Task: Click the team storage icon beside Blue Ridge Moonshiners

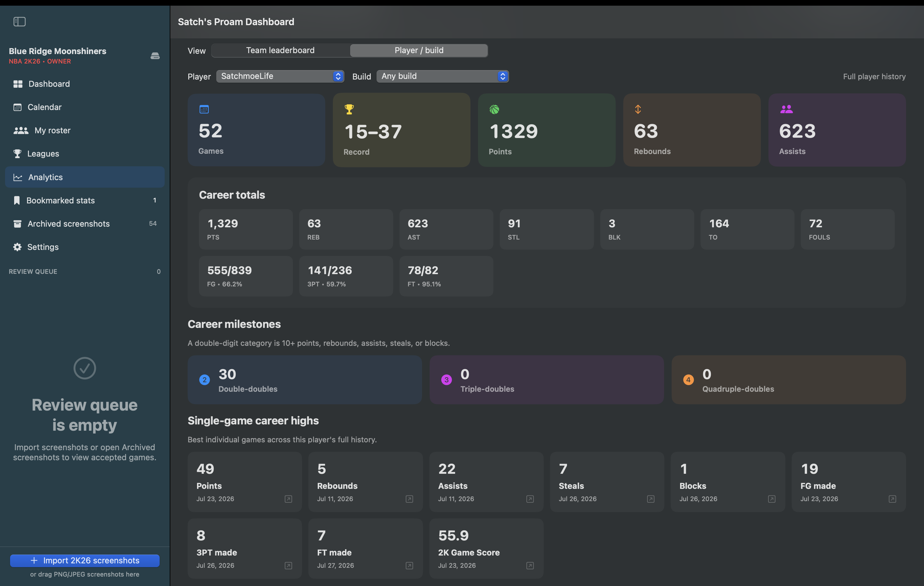Action: pyautogui.click(x=155, y=56)
